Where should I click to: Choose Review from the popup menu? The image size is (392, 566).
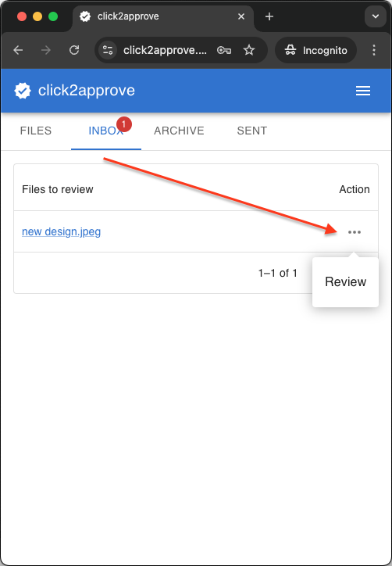(x=345, y=281)
